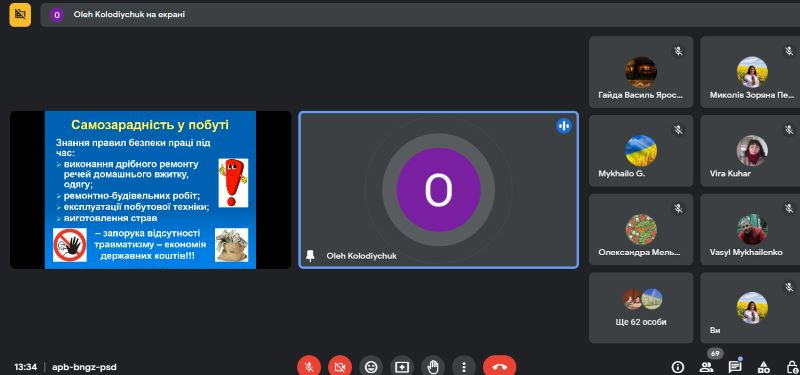This screenshot has height=375, width=800.
Task: Open the host controls lock icon
Action: 792,366
